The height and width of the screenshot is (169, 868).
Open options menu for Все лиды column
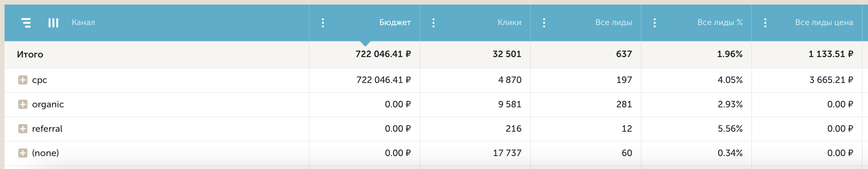point(544,23)
